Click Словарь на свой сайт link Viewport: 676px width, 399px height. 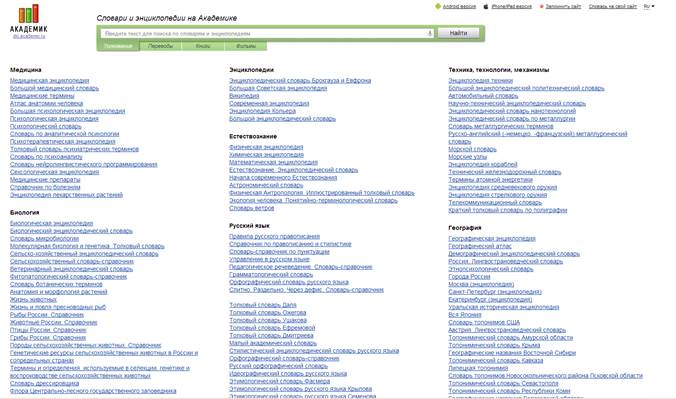(x=613, y=6)
